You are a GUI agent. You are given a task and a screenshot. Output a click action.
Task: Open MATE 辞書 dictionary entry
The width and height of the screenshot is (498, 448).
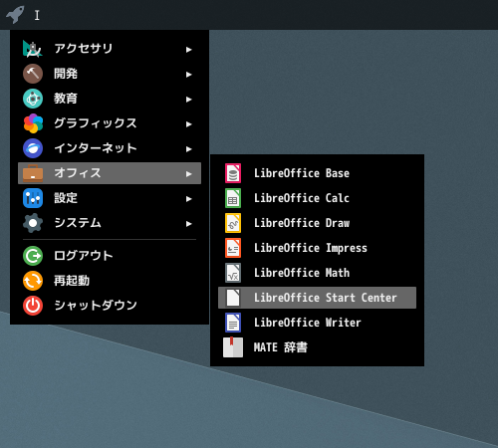tap(317, 347)
